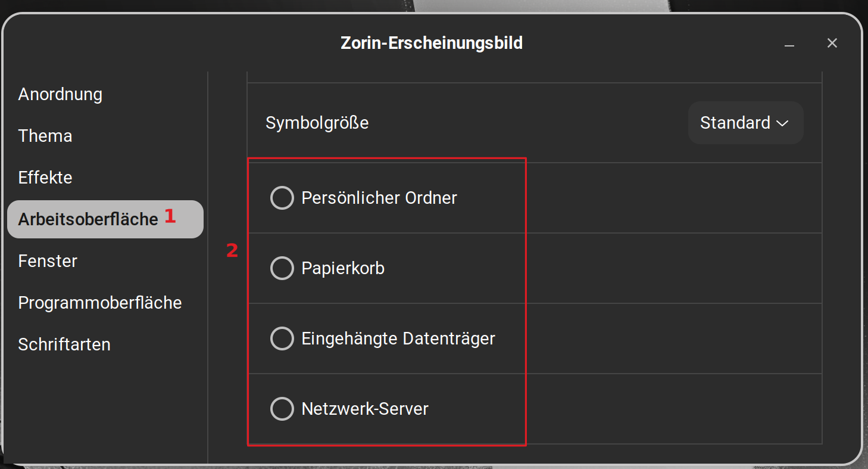Open the Schriftarten section

(x=64, y=344)
